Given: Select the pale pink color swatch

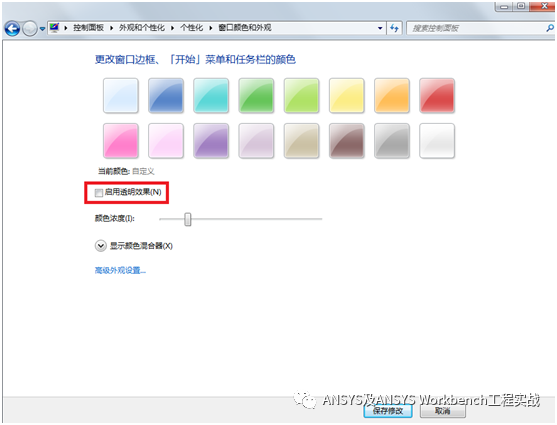Looking at the screenshot, I should click(166, 141).
